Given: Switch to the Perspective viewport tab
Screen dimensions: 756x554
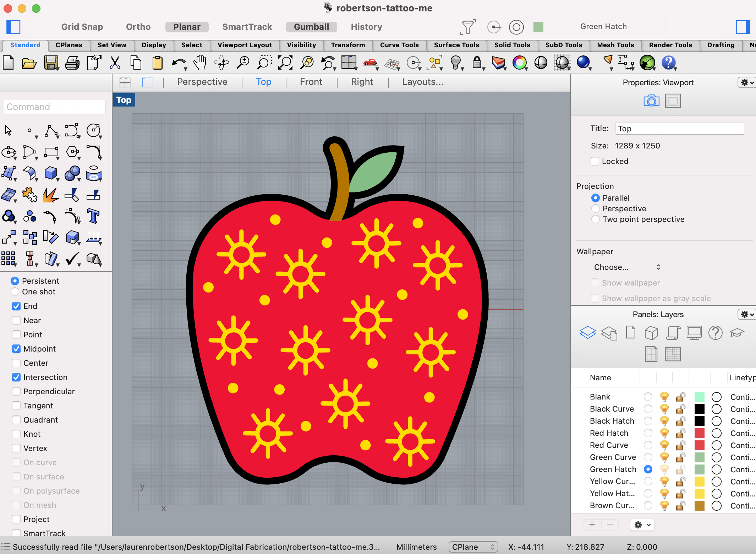Looking at the screenshot, I should click(202, 82).
